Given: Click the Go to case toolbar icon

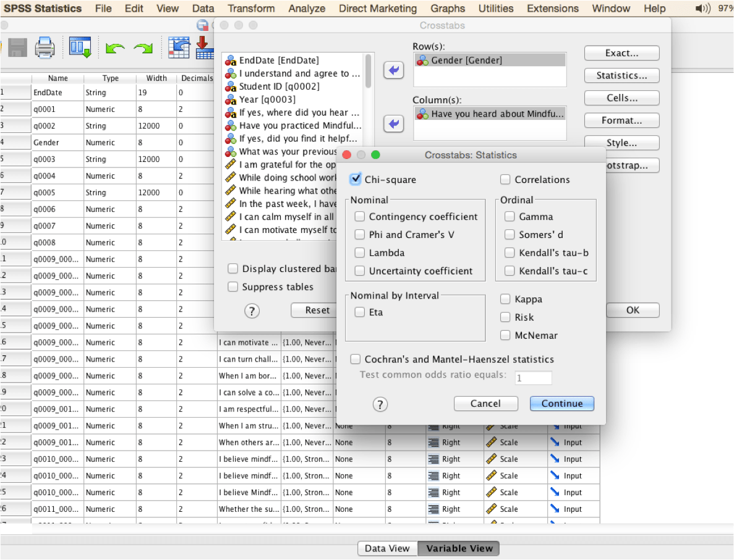Looking at the screenshot, I should pos(179,47).
